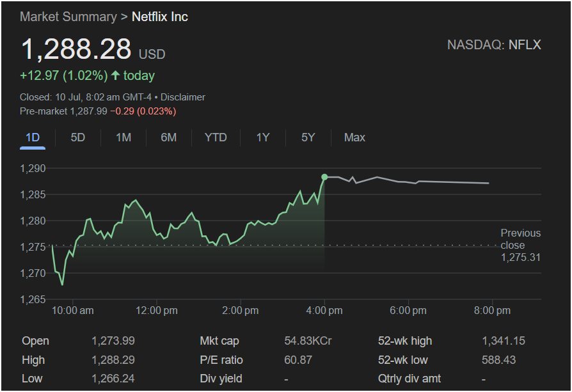The image size is (572, 392).
Task: Click the 10:00 am axis label
Action: point(72,311)
